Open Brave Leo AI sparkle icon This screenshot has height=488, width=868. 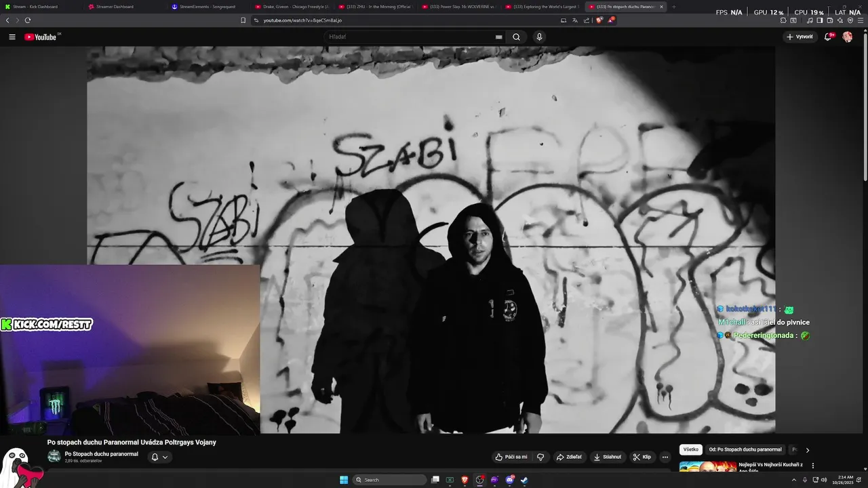(x=840, y=20)
